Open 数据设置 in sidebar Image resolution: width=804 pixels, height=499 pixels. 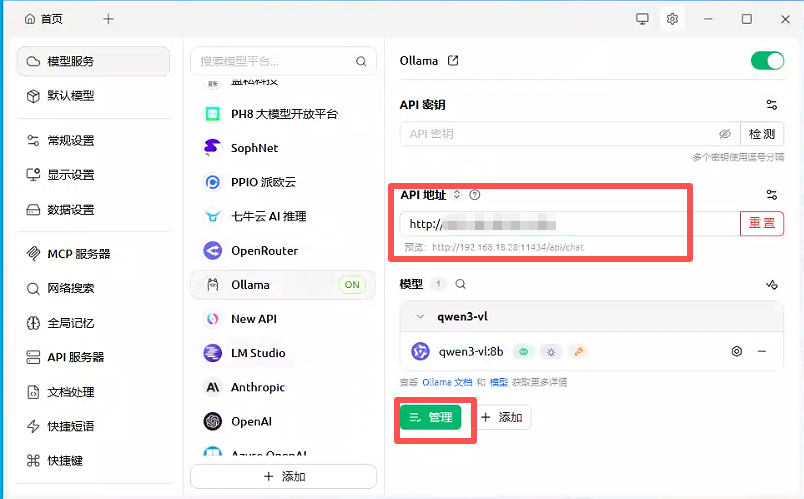tap(93, 210)
